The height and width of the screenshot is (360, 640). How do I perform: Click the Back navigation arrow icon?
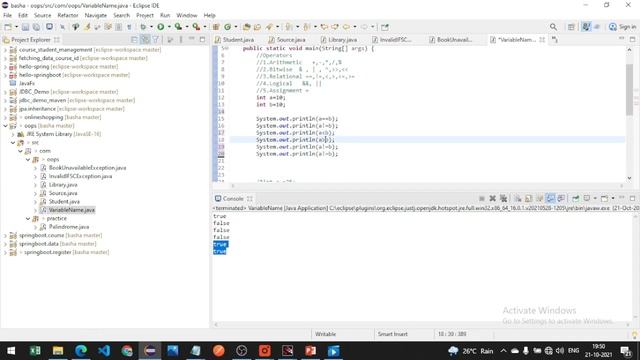pos(346,27)
